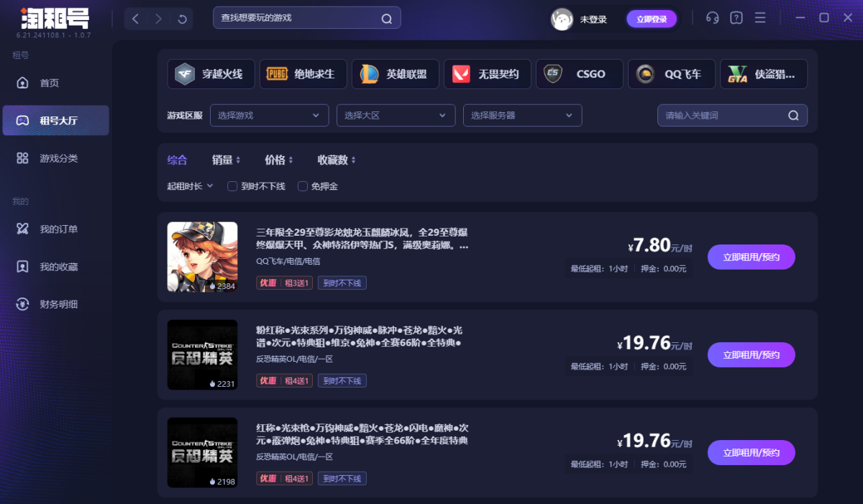Click the keyword search magnifier icon
Screen dimensions: 863x504
[793, 116]
